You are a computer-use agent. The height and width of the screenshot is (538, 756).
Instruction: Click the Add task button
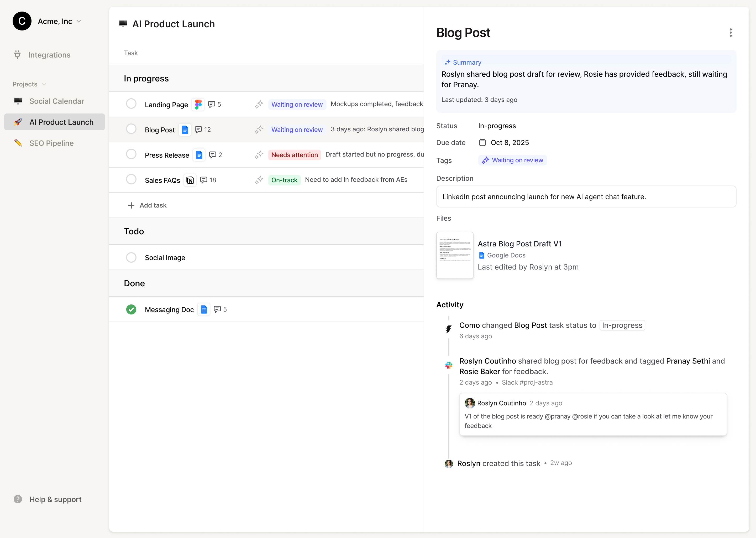click(147, 205)
